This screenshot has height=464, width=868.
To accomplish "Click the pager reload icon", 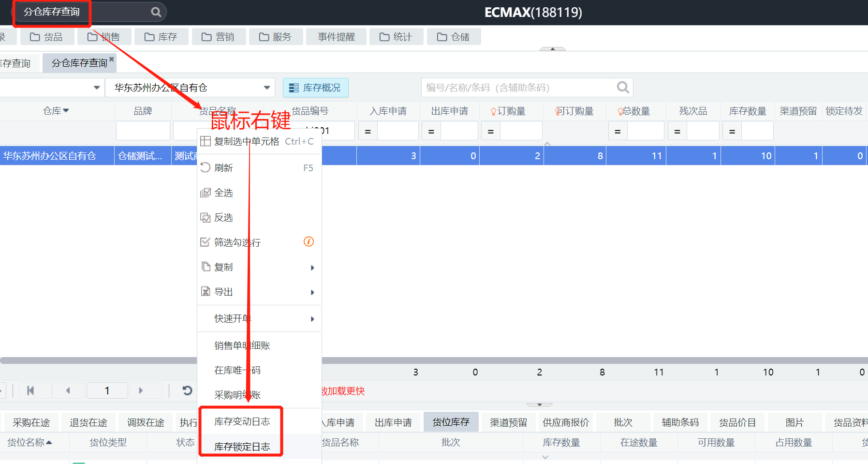I will [x=187, y=390].
